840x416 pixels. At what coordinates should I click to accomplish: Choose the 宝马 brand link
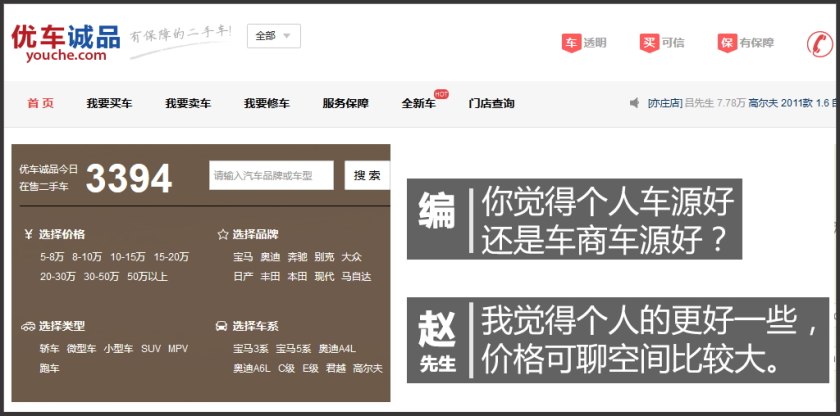[243, 257]
